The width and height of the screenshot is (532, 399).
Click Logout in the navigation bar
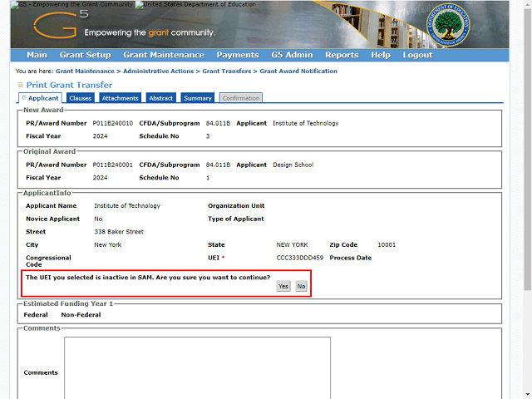(x=417, y=55)
